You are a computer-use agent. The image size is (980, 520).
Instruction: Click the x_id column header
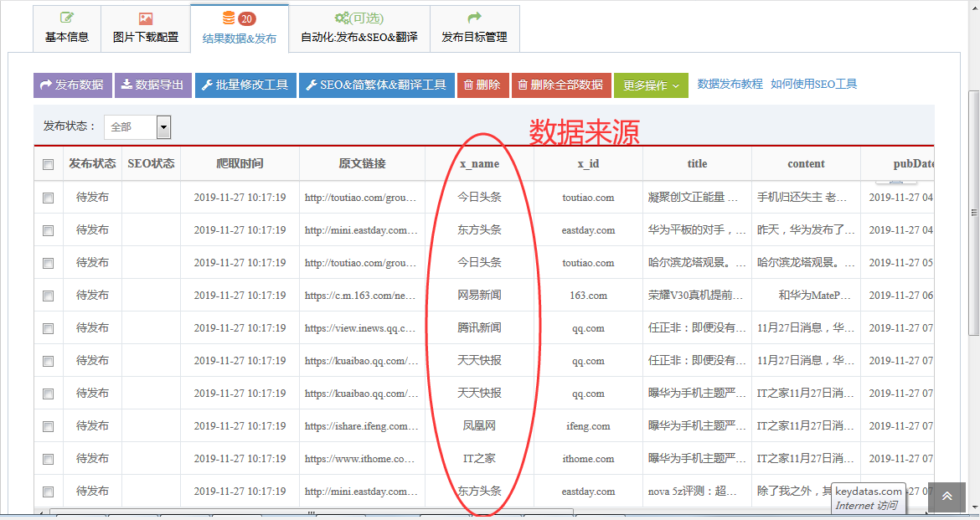pyautogui.click(x=588, y=164)
